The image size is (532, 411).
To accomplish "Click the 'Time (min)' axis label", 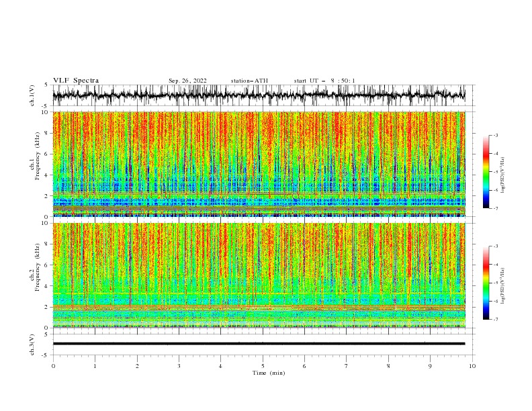I will click(x=269, y=373).
